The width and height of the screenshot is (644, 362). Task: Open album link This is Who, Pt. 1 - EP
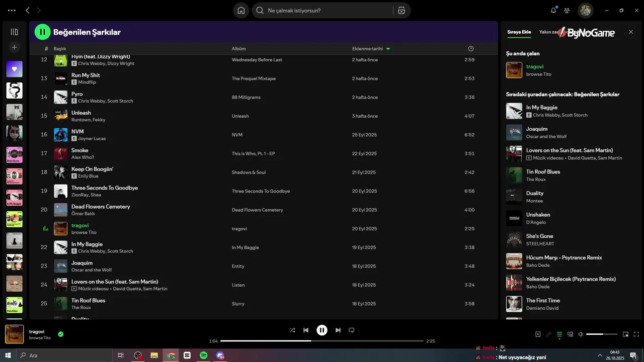(x=254, y=153)
